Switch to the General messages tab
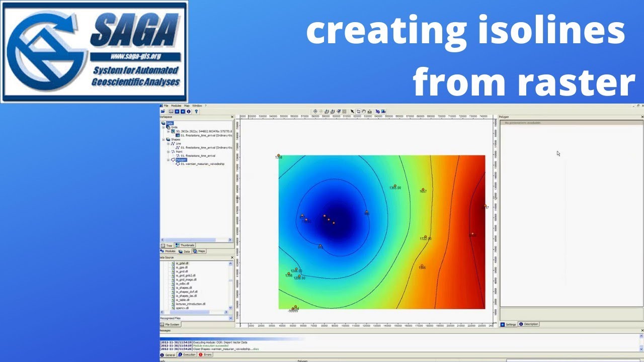The height and width of the screenshot is (362, 644). pos(168,355)
